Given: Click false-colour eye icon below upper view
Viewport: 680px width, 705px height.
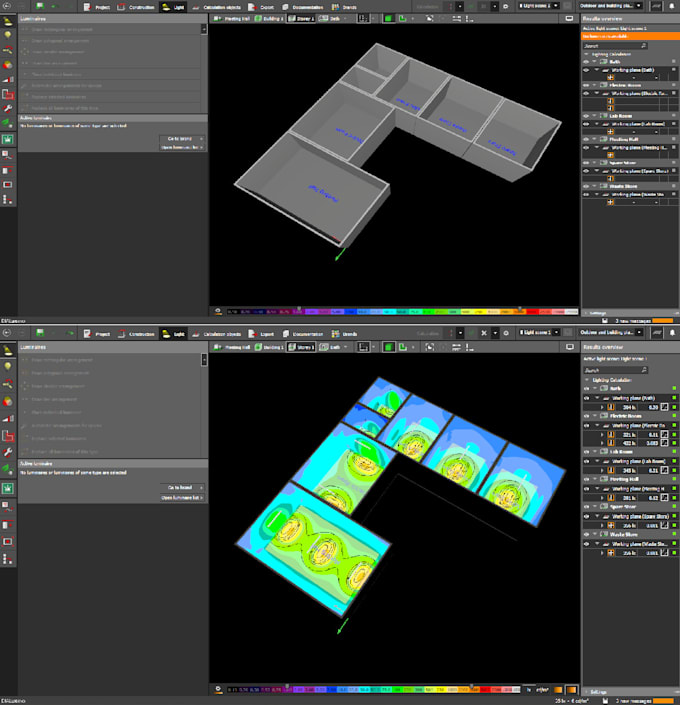Looking at the screenshot, I should tap(218, 311).
